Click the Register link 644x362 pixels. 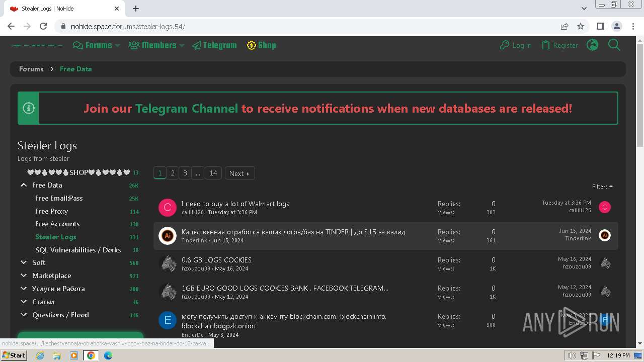pos(560,45)
